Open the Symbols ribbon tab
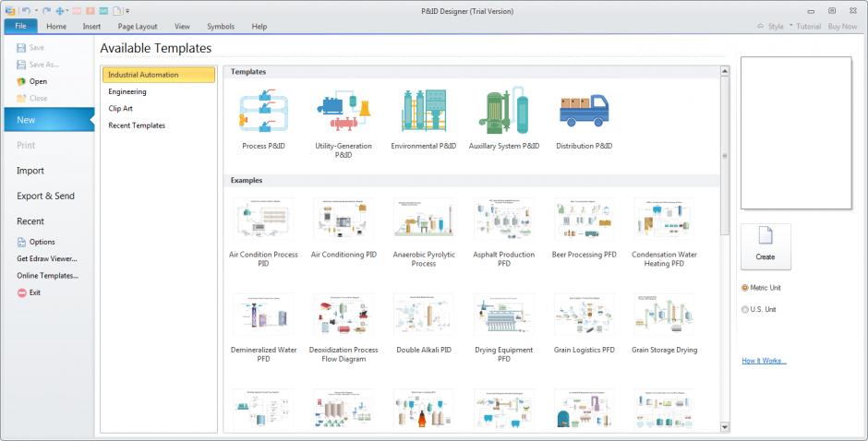 click(x=221, y=26)
